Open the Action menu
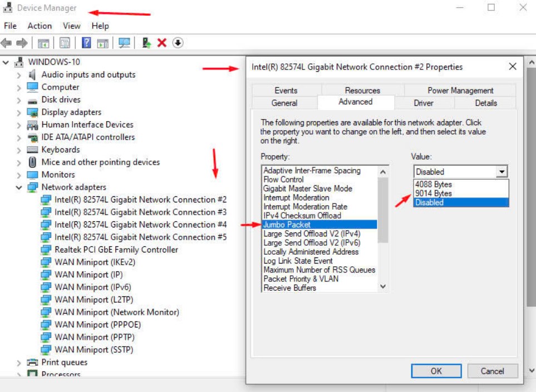Image resolution: width=536 pixels, height=392 pixels. pyautogui.click(x=40, y=26)
